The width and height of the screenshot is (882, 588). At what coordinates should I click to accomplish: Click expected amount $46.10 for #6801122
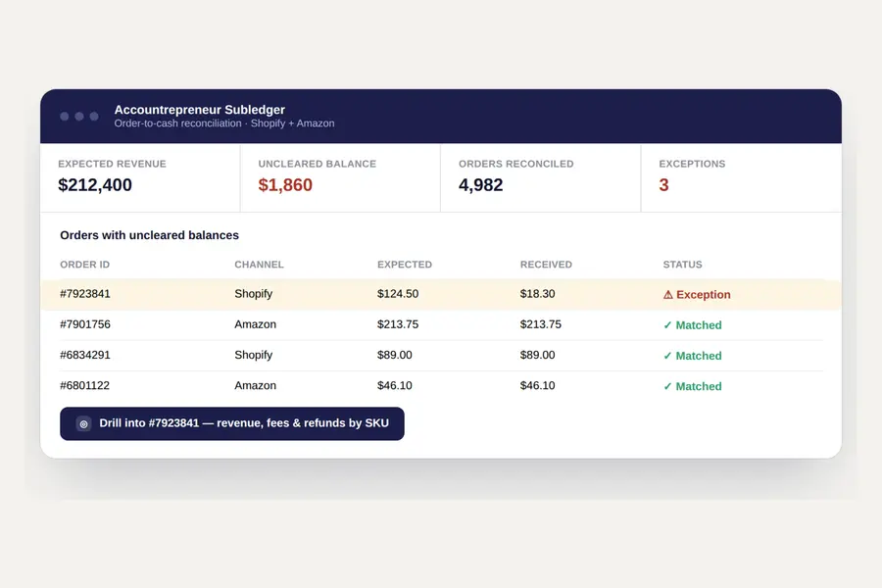(x=394, y=385)
